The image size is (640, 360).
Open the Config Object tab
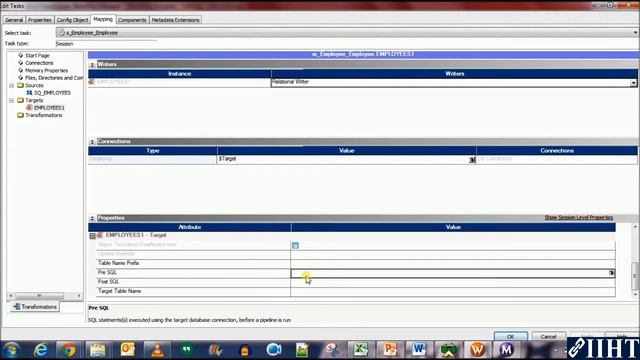point(72,20)
